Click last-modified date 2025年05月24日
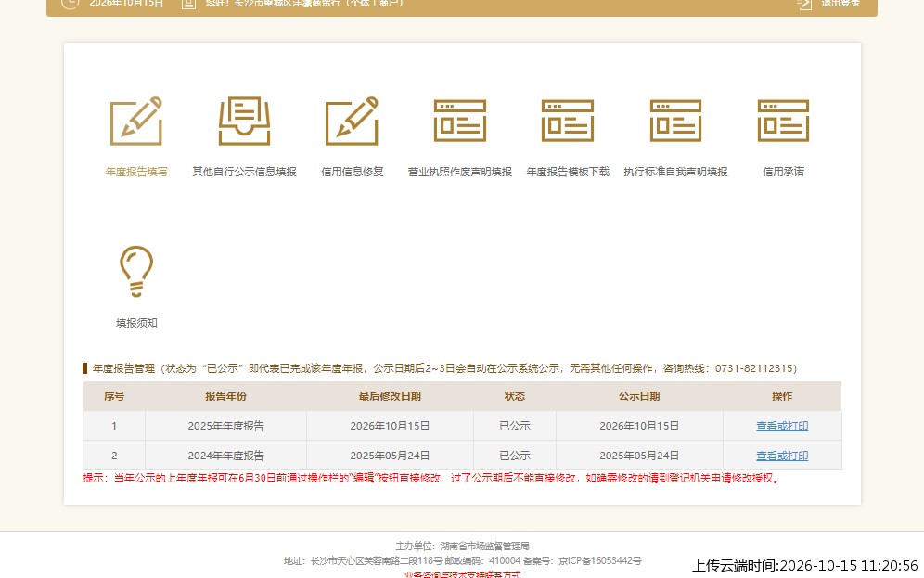Image resolution: width=924 pixels, height=578 pixels. [x=390, y=456]
